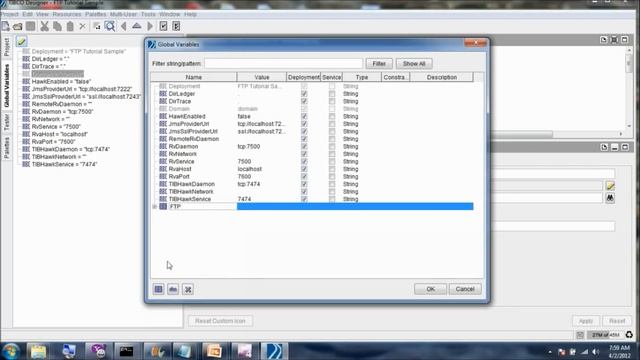The image size is (640, 360).
Task: Click the Delete X toolbar icon
Action: tap(82, 27)
